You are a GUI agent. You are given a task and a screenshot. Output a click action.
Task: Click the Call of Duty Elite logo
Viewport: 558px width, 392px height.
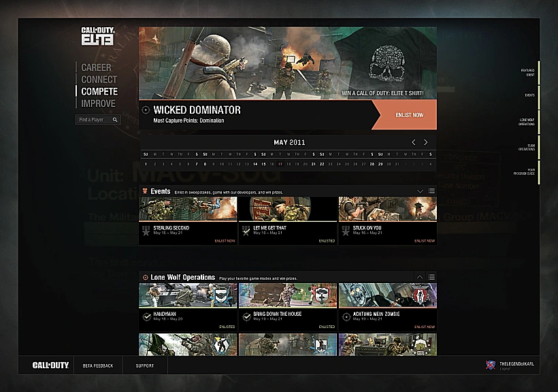[97, 37]
